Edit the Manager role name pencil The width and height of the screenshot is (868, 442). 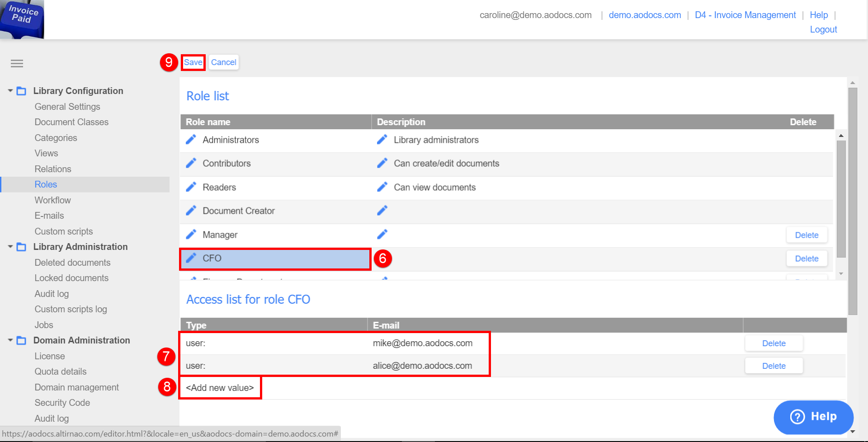[191, 234]
